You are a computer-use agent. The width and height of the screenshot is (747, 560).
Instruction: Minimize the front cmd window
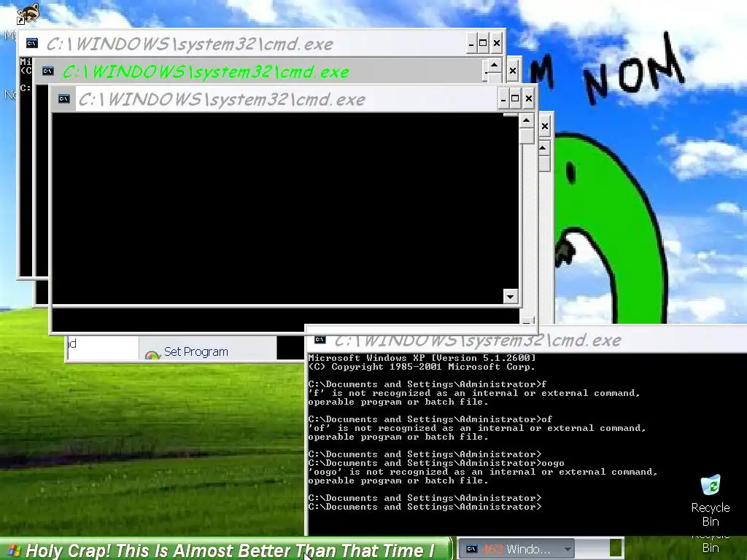[x=503, y=98]
